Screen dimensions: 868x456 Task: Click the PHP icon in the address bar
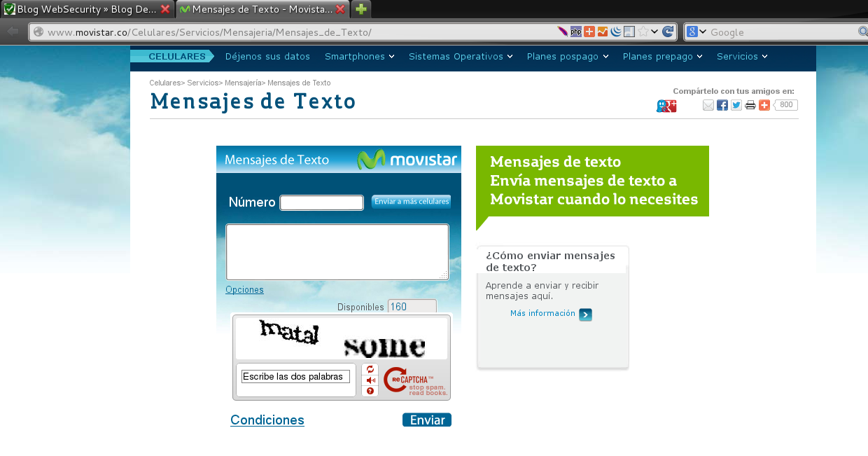pyautogui.click(x=576, y=32)
